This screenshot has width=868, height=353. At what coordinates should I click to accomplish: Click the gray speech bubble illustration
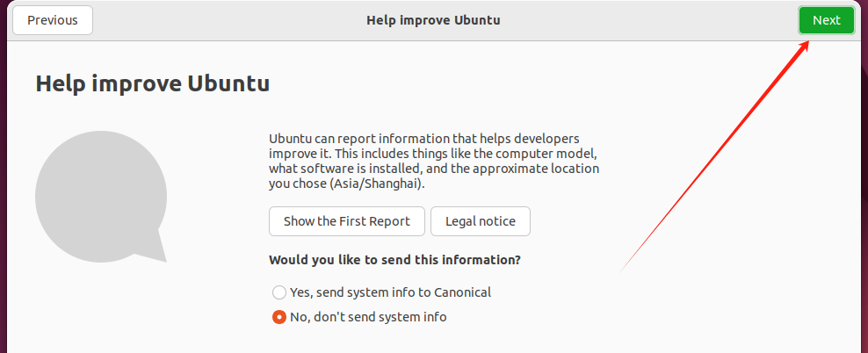[x=101, y=197]
